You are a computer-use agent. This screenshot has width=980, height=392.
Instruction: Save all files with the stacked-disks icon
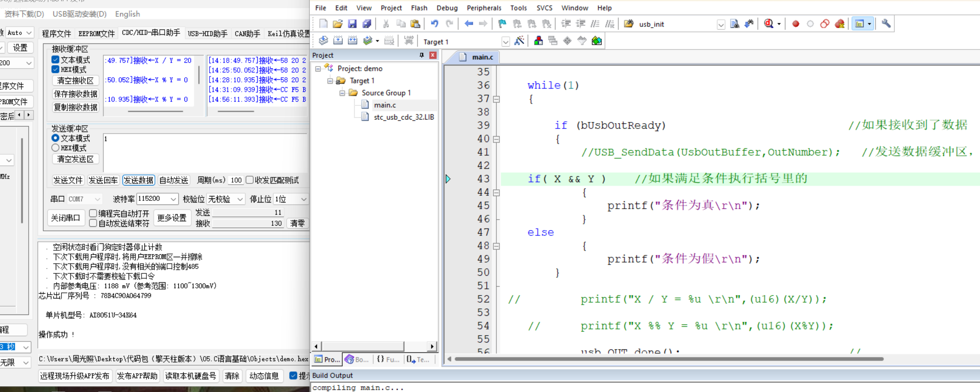(x=367, y=23)
